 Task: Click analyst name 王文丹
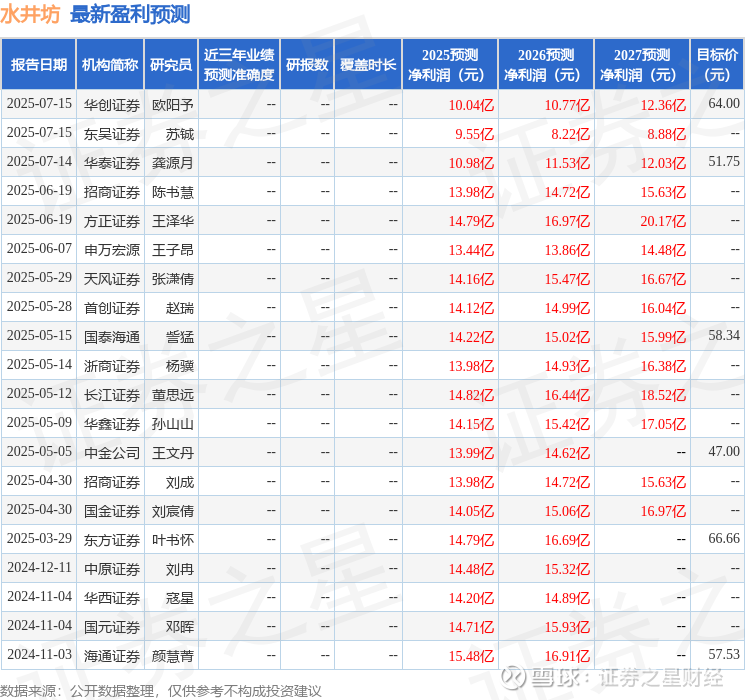pos(173,453)
